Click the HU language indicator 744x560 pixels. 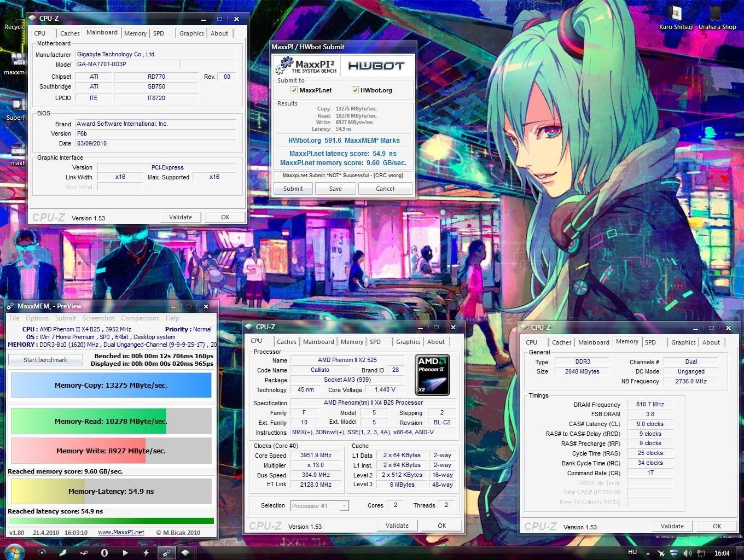tap(632, 552)
